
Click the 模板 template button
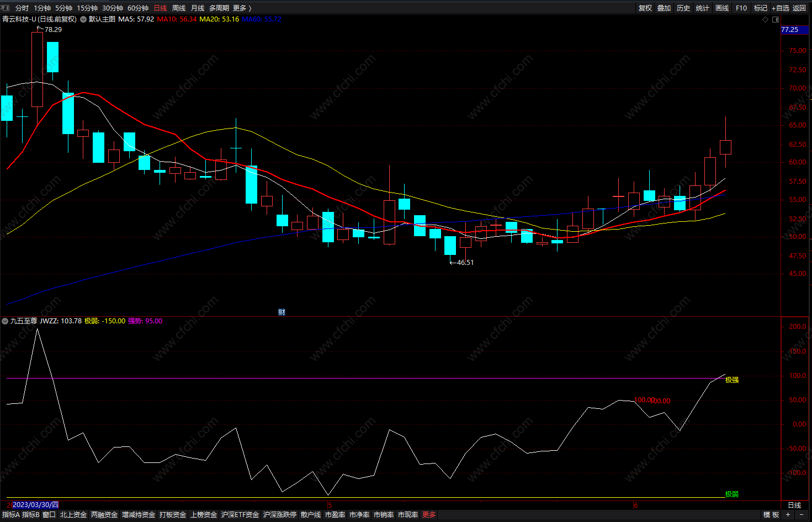coord(771,515)
